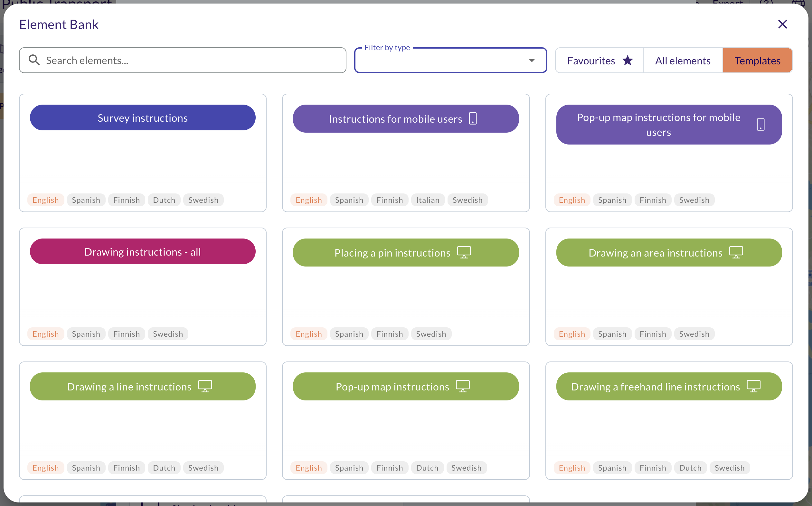Click the magnifier icon in the search box
The height and width of the screenshot is (506, 812).
click(x=34, y=60)
